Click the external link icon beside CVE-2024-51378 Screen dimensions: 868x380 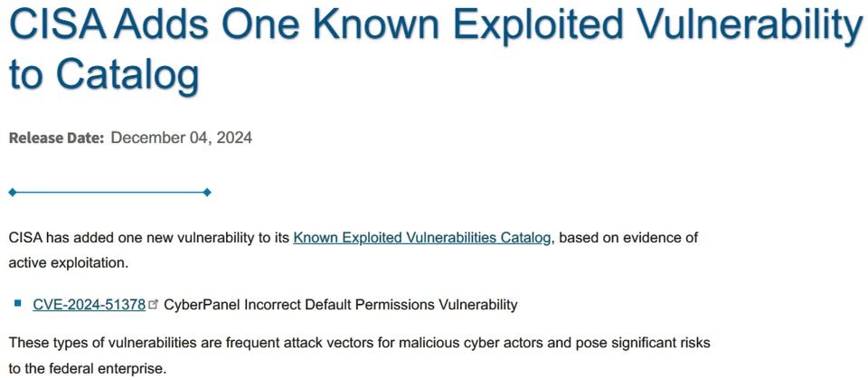[154, 304]
